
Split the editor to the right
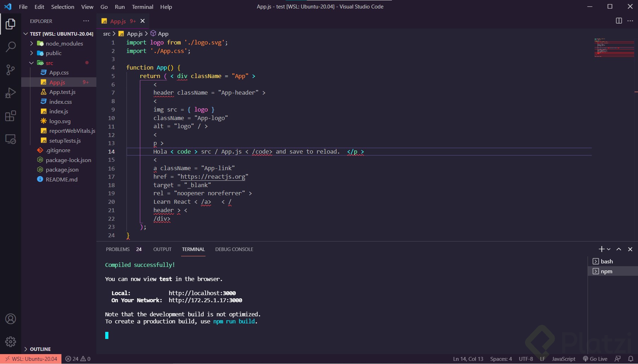(x=619, y=21)
